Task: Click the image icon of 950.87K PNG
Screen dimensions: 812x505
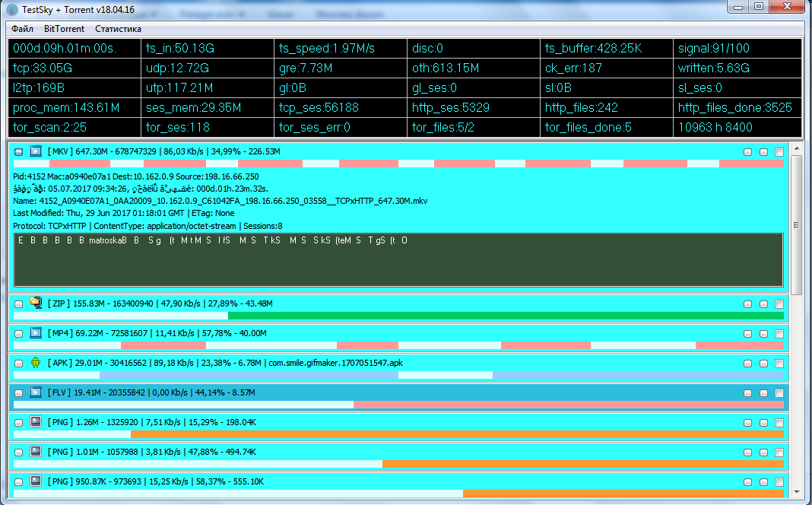Action: (x=36, y=481)
